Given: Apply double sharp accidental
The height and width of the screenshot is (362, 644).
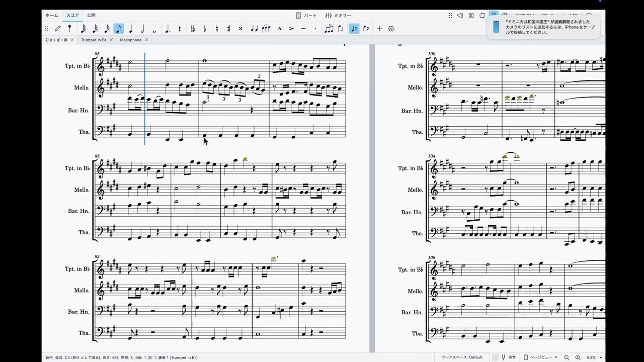Looking at the screenshot, I should click(240, 29).
